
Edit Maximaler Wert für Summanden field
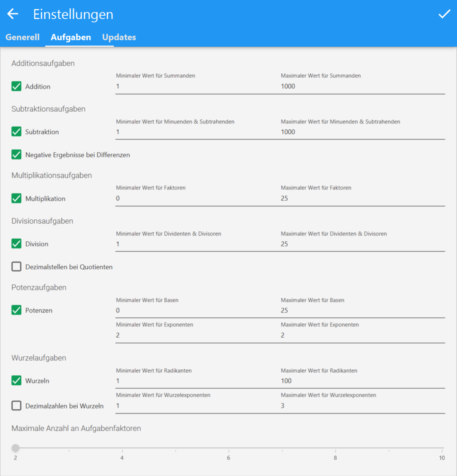coord(362,87)
